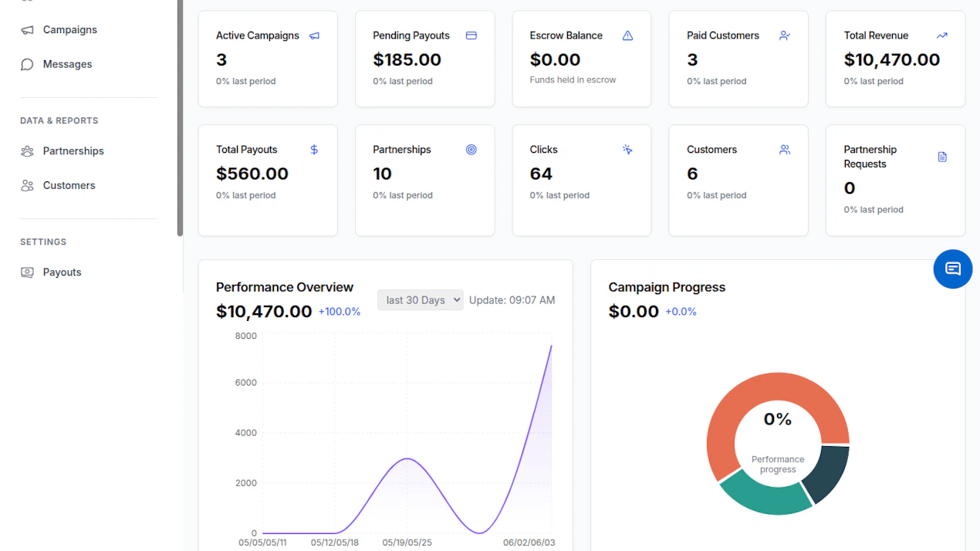Open Campaigns in the sidebar

[x=69, y=29]
